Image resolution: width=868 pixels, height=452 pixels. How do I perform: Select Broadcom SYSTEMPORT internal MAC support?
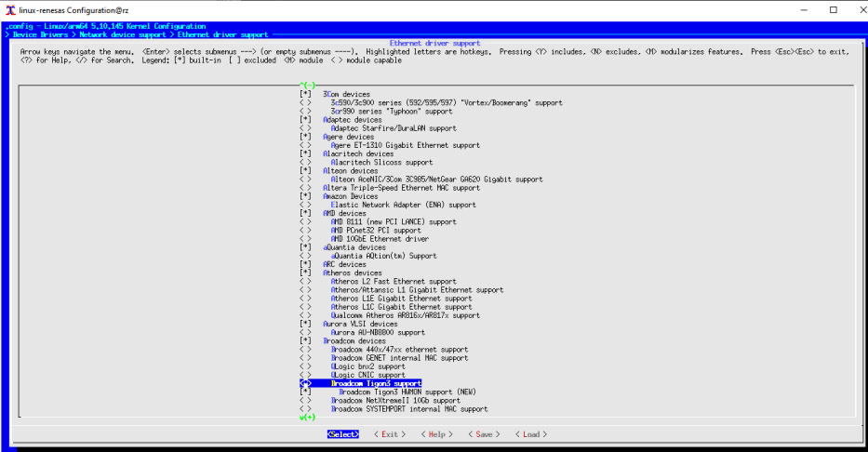409,409
